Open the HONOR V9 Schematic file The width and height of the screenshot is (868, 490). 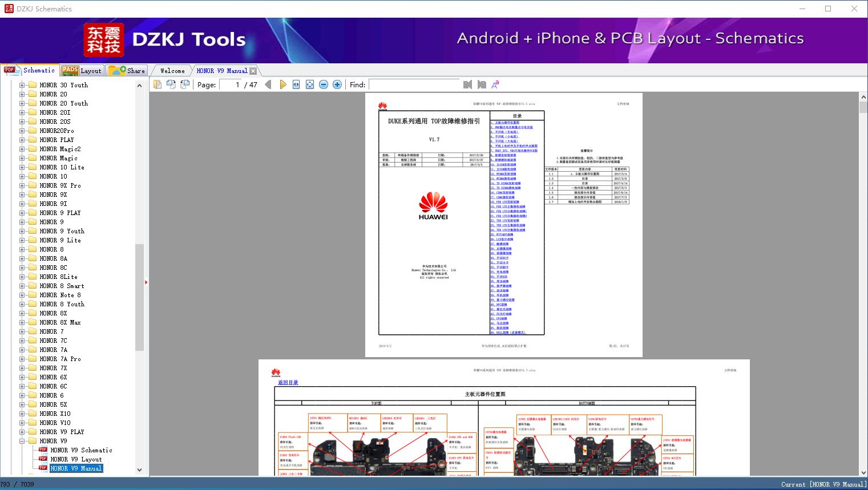click(x=81, y=450)
